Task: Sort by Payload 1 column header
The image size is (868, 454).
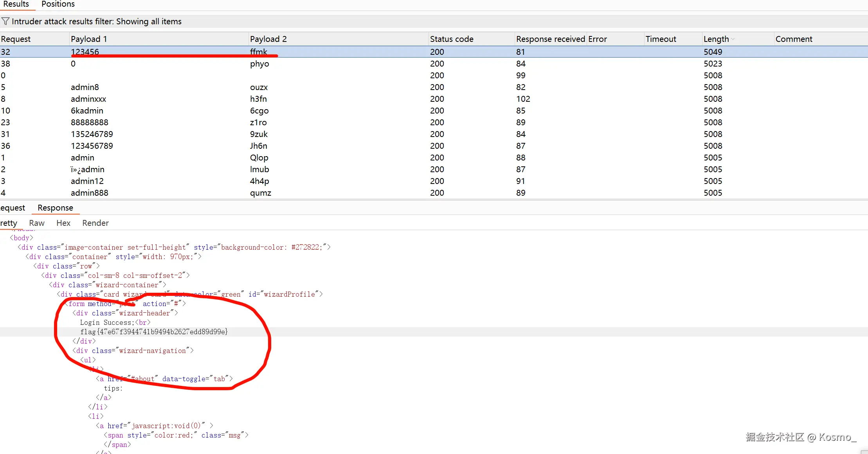Action: click(89, 39)
